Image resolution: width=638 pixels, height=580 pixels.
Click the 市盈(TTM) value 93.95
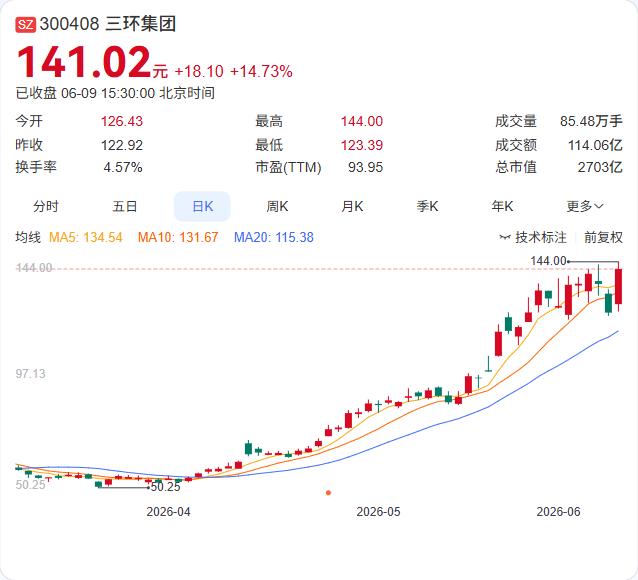tap(365, 167)
